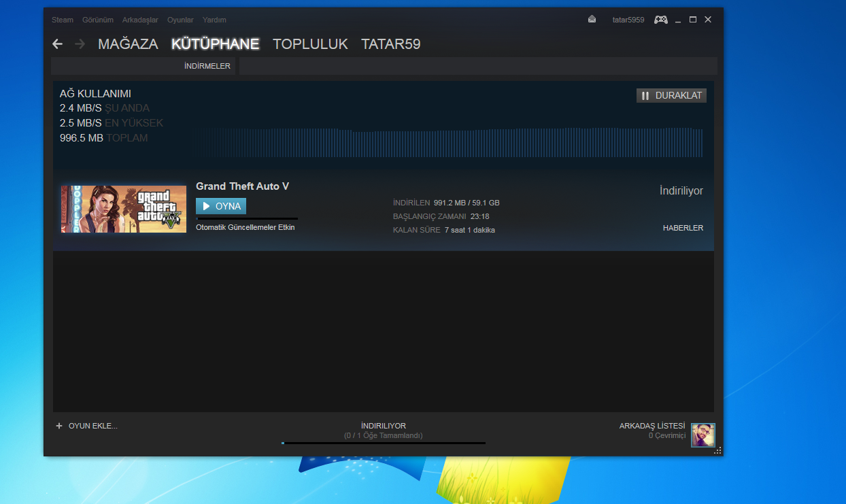Close the Steam window

[x=708, y=20]
